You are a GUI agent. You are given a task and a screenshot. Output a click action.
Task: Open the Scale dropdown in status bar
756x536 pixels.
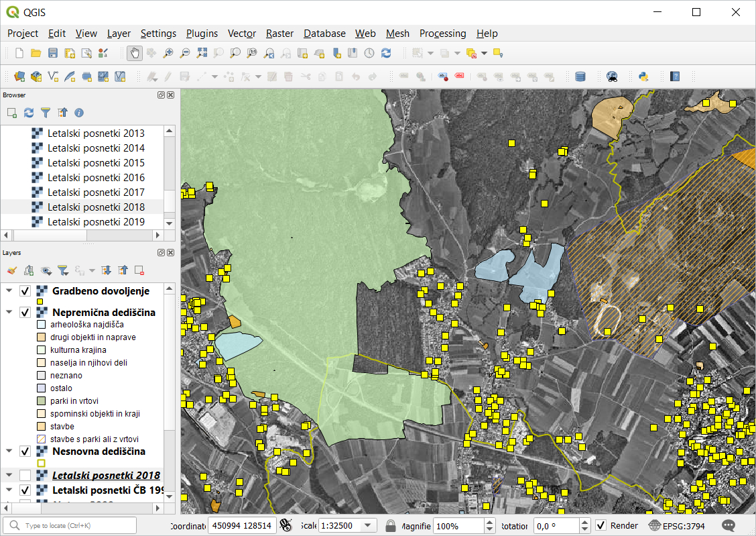click(368, 525)
